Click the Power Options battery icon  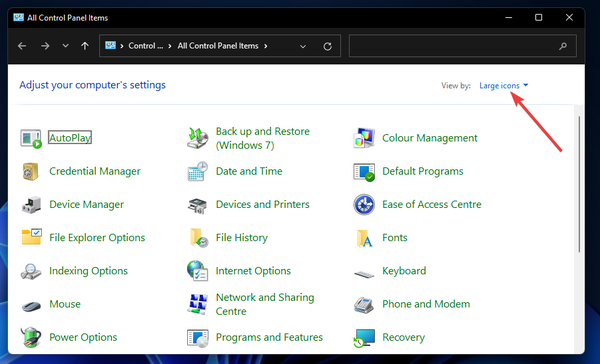[31, 337]
